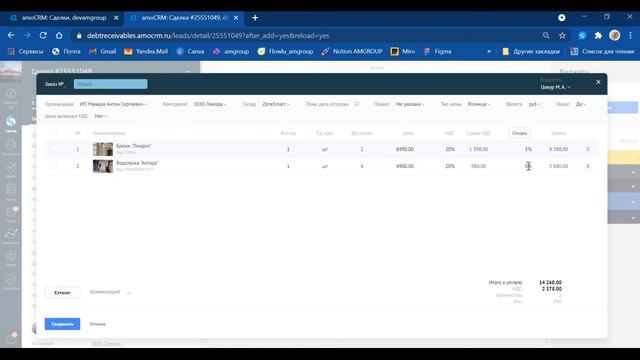Select all rows with header checkbox
Image resolution: width=640 pixels, height=360 pixels.
[53, 133]
